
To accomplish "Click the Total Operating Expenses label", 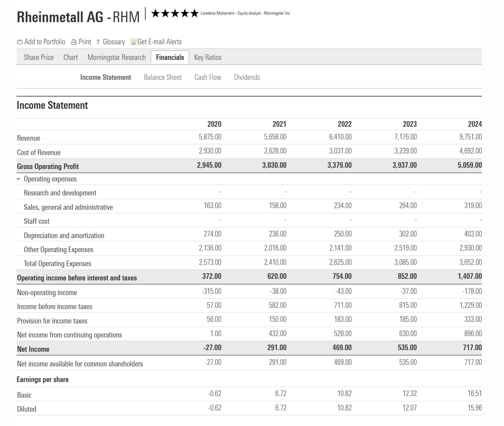I will 57,263.
